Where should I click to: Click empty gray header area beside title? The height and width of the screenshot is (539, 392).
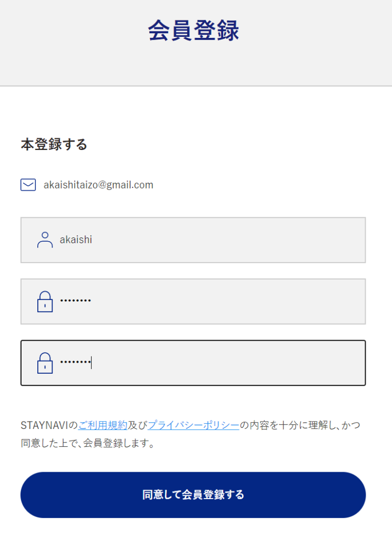point(326,42)
